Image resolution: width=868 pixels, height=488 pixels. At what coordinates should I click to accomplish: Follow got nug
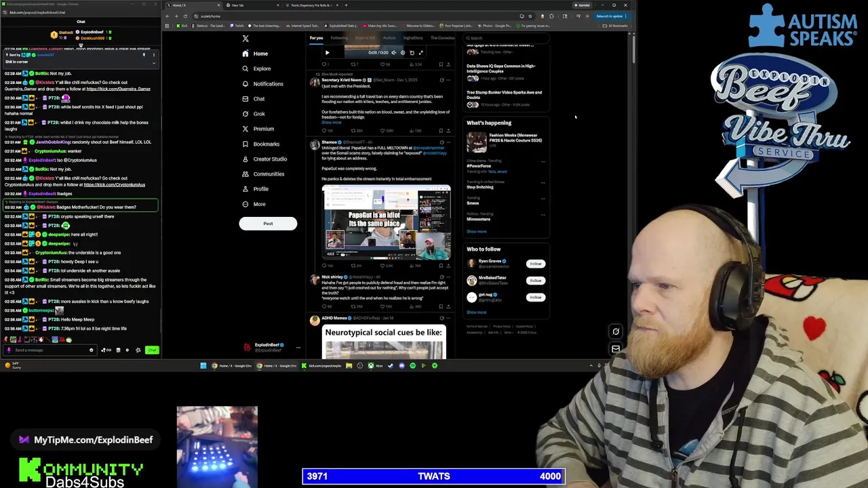tap(536, 297)
